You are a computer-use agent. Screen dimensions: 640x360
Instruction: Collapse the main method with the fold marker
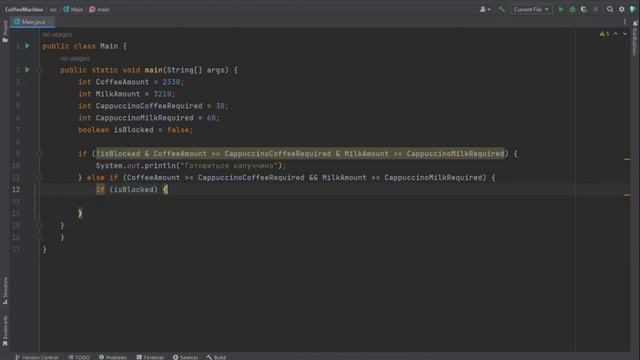(40, 70)
